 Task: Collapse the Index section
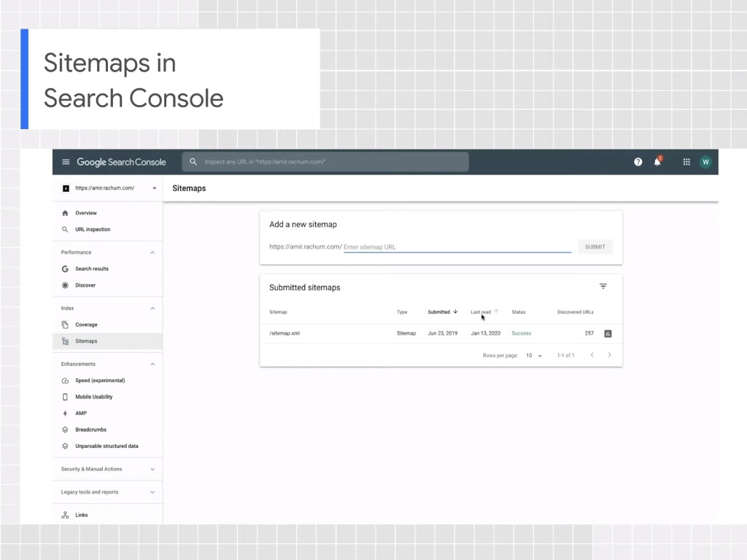(152, 308)
